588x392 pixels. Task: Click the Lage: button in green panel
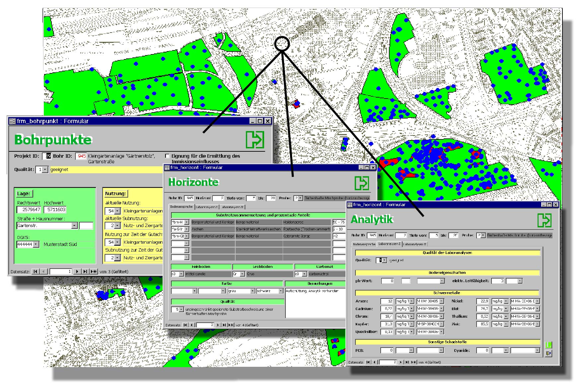24,194
